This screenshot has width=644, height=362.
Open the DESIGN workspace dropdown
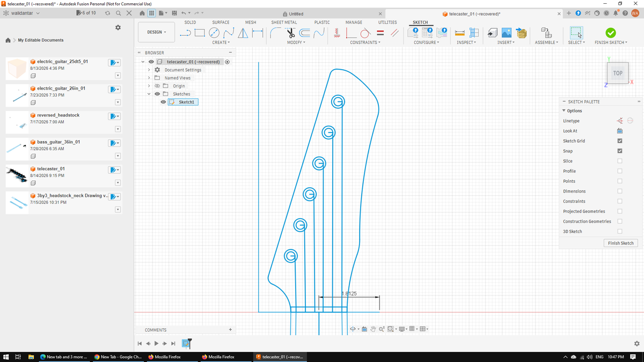[x=157, y=32]
